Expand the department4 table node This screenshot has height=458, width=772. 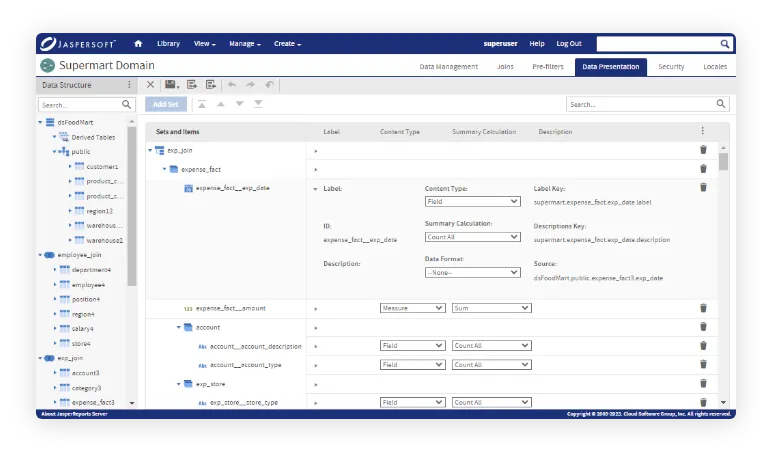coord(55,270)
